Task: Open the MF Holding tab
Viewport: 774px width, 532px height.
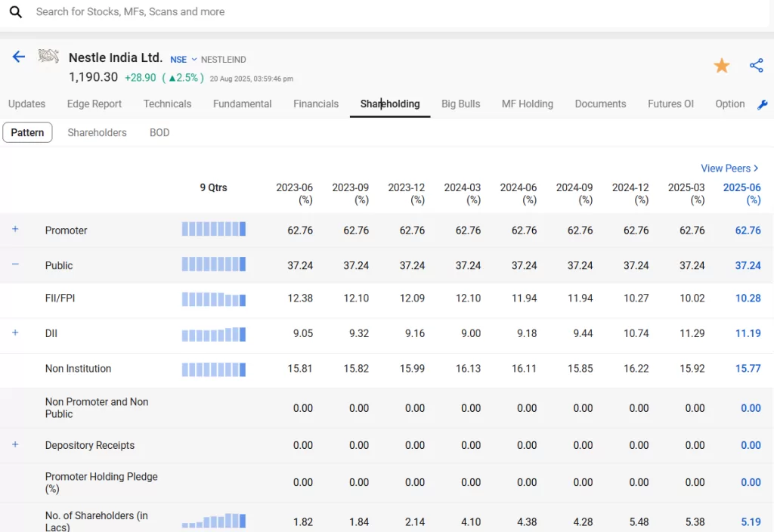Action: 527,104
